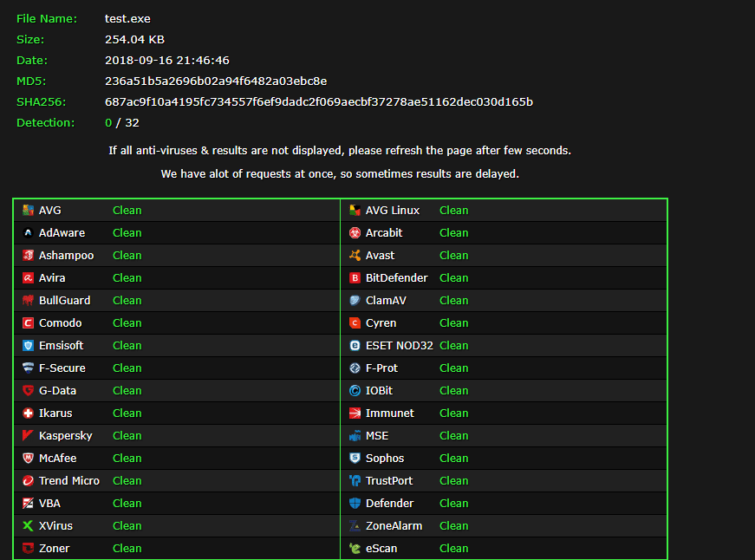
Task: Click the Clean status next to Zoner
Action: 127,548
